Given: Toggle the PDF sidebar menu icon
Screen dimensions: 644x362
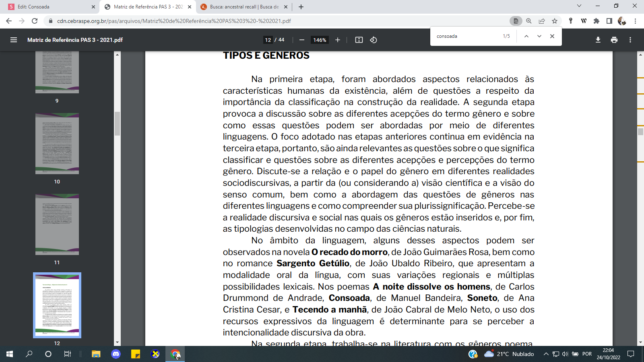Looking at the screenshot, I should (x=14, y=40).
